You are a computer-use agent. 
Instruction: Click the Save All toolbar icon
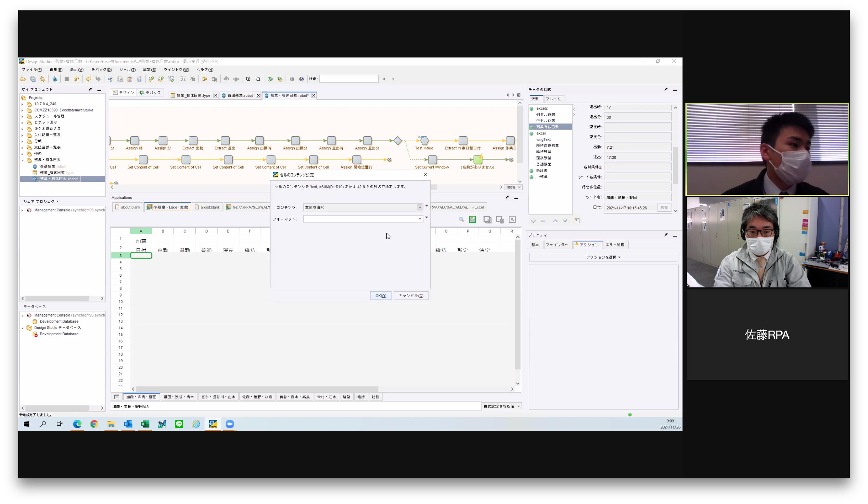coord(33,79)
